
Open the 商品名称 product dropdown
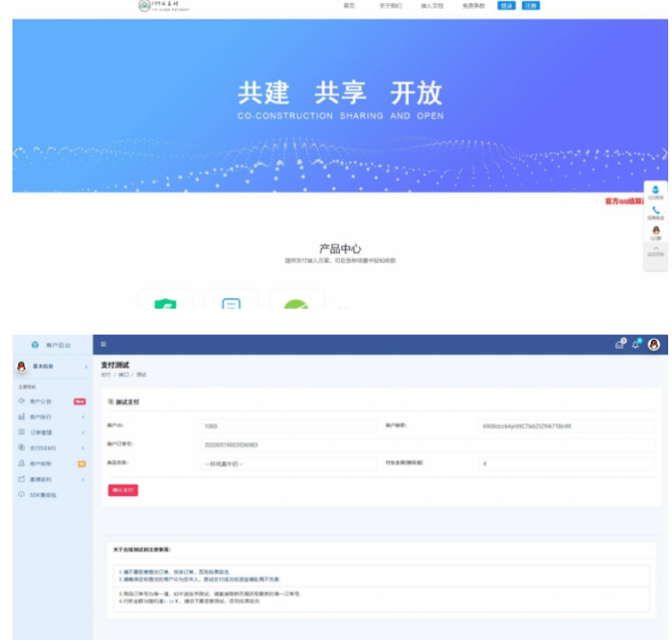click(x=288, y=464)
